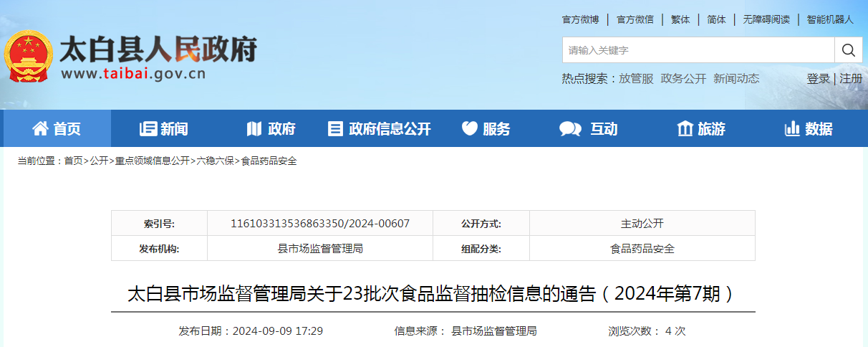Open the 数据 navigation tab

point(809,128)
